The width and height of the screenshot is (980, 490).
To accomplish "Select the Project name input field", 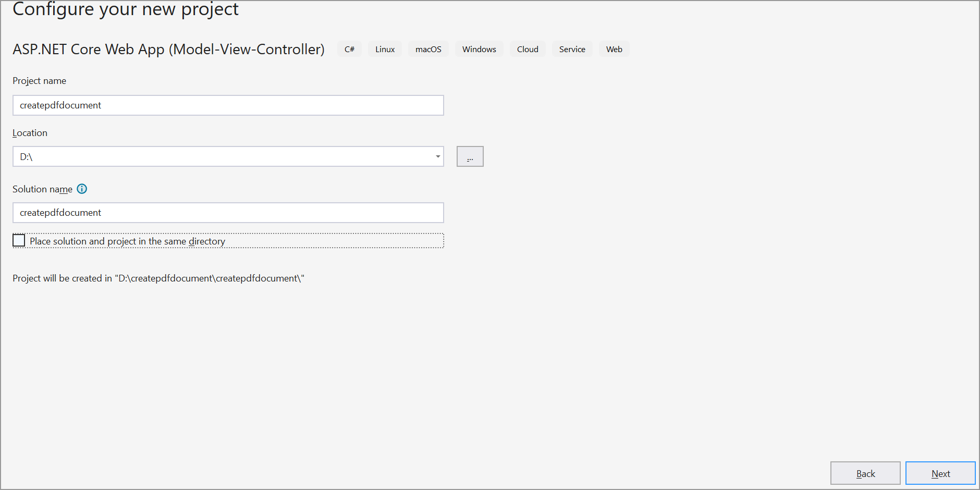I will coord(228,105).
